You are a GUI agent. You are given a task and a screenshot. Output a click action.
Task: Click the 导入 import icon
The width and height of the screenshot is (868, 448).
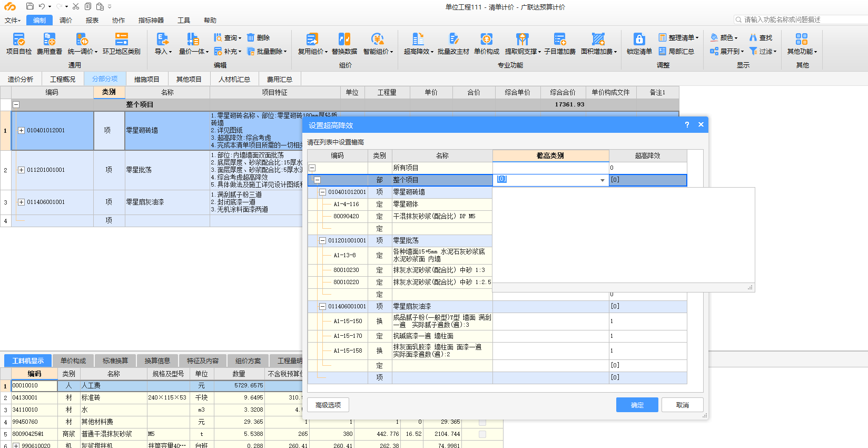163,39
